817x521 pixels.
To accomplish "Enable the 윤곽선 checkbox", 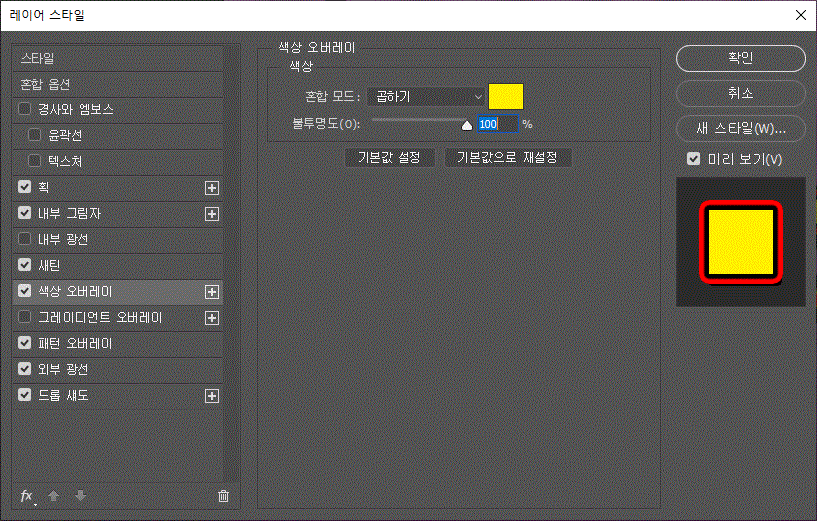I will [x=34, y=135].
